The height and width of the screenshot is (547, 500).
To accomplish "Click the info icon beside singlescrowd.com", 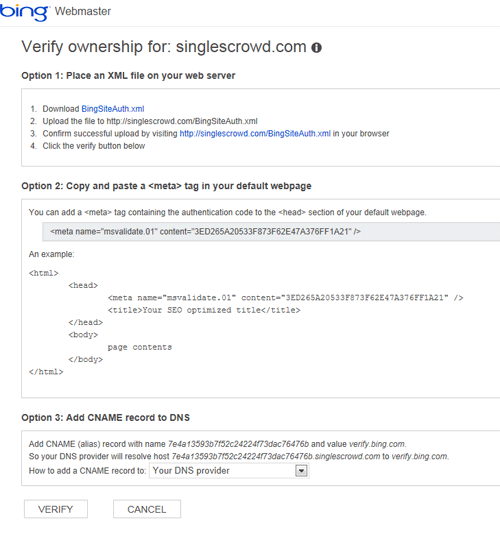I will click(316, 48).
